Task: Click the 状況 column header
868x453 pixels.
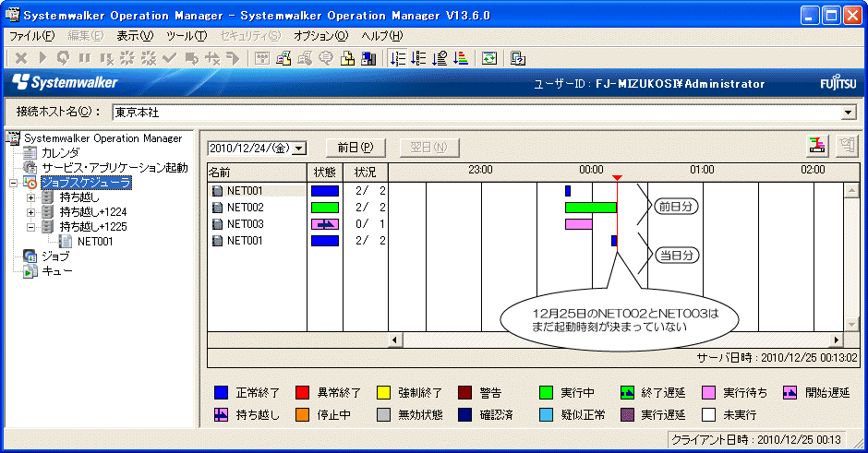Action: (366, 173)
